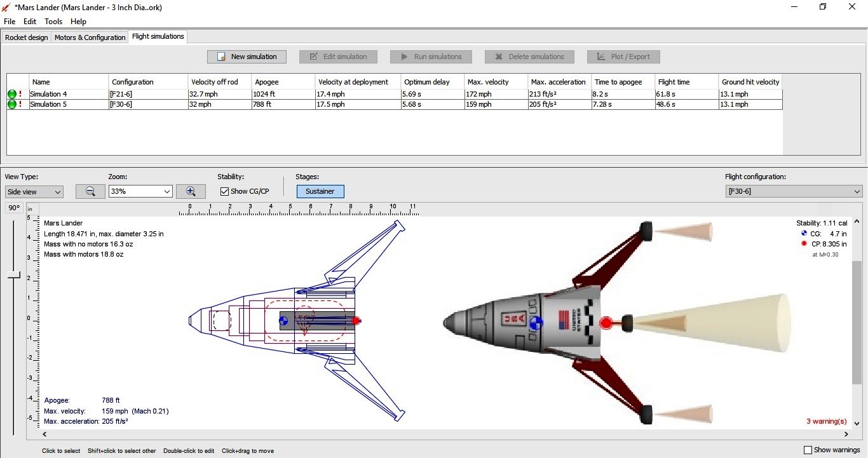Select the Simulation 5 row name
This screenshot has width=868, height=458.
(69, 104)
